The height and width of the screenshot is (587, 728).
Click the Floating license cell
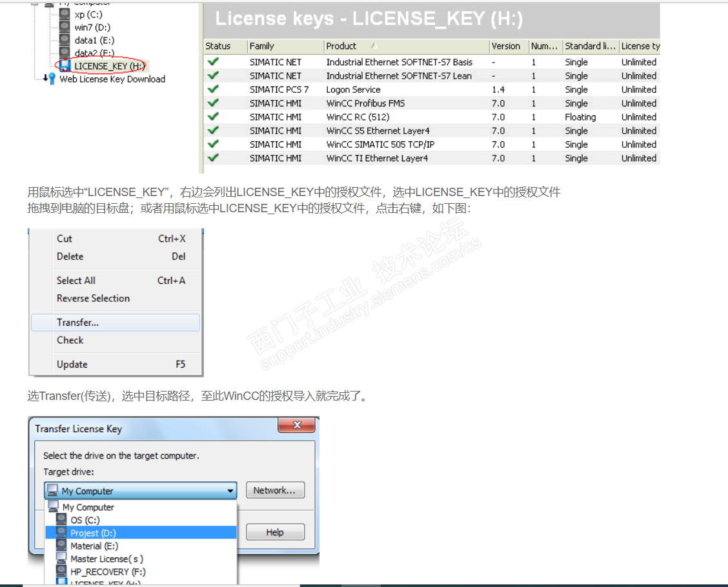pyautogui.click(x=580, y=117)
